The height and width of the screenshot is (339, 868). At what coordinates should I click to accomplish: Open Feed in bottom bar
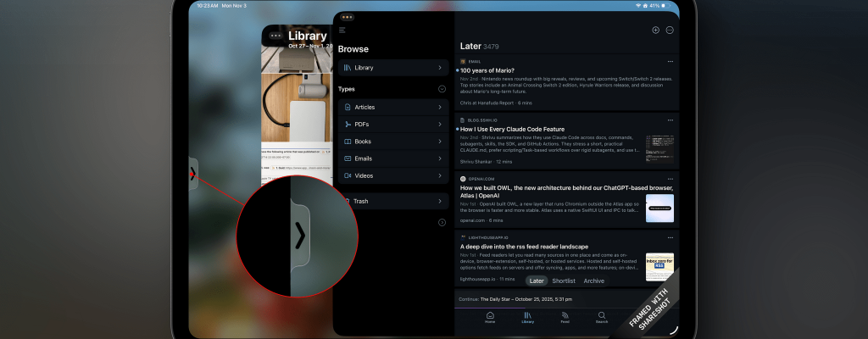click(565, 317)
